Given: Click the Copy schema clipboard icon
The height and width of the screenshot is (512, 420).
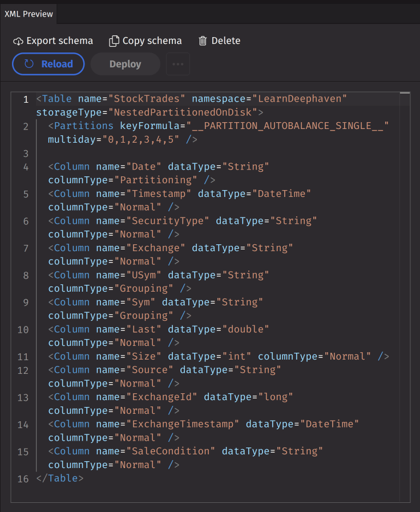Looking at the screenshot, I should tap(114, 41).
